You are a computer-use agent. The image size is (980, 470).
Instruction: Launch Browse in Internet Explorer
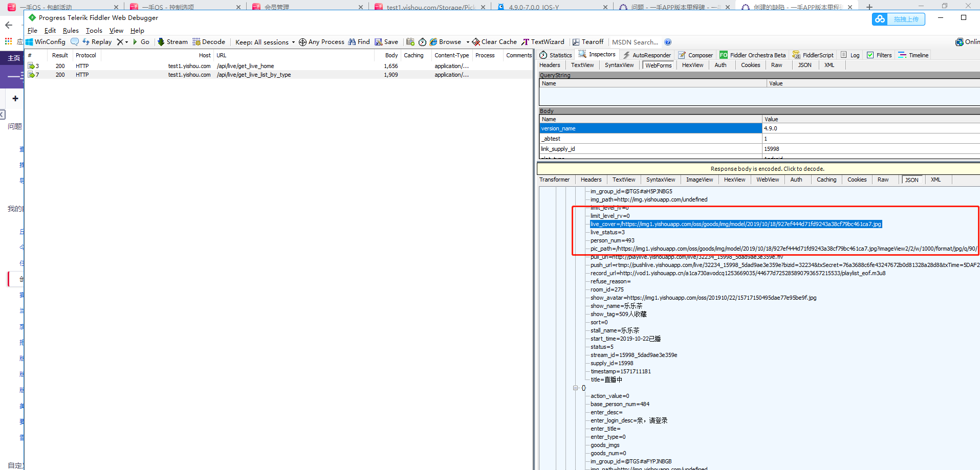point(445,42)
